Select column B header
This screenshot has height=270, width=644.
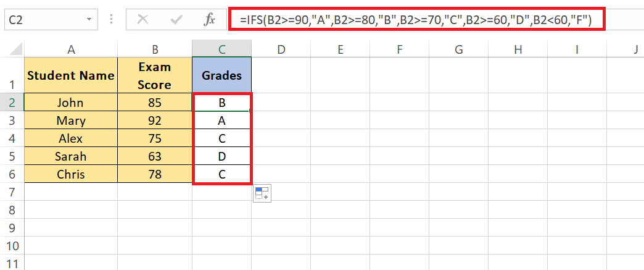pyautogui.click(x=155, y=49)
